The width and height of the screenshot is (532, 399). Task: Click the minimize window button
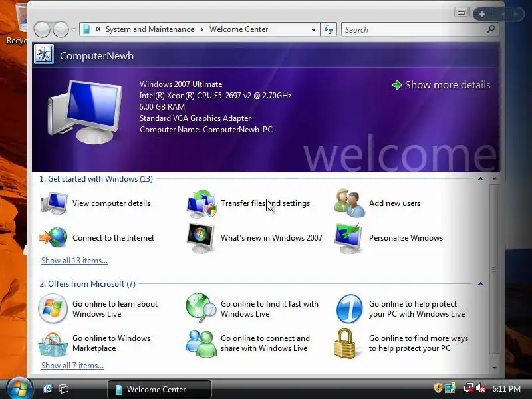tap(461, 13)
